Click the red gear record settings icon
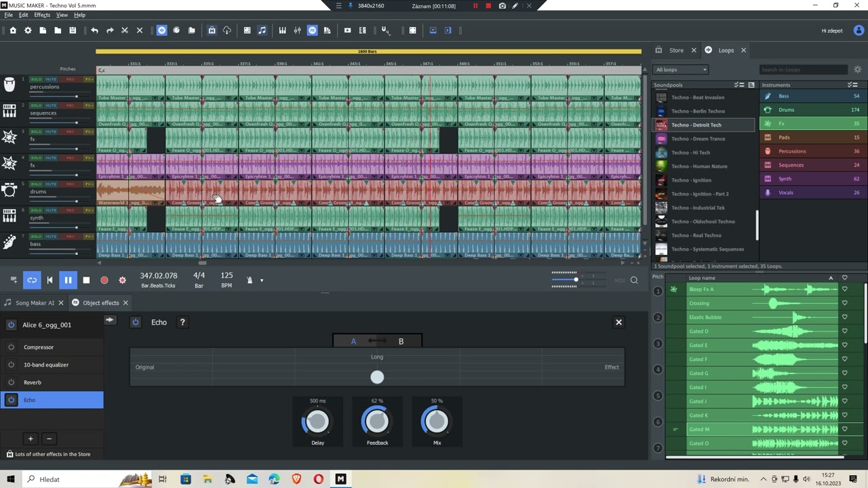This screenshot has height=488, width=868. [x=122, y=280]
